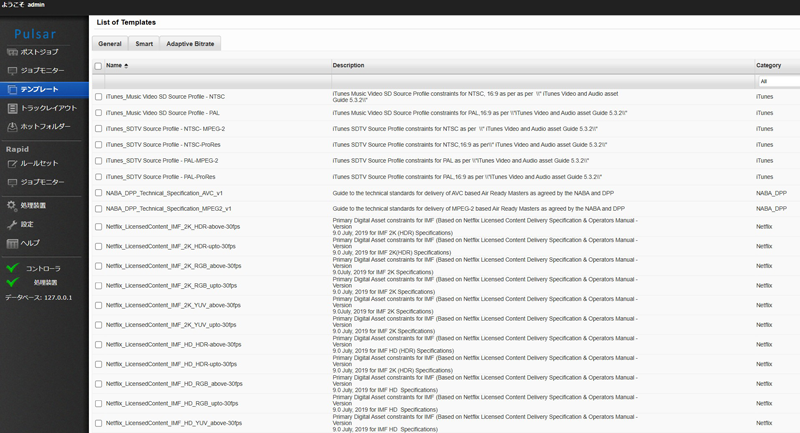The width and height of the screenshot is (800, 433).
Task: Check Netflix IMF_2K_RGB_above-30fps row checkbox
Action: 98,266
